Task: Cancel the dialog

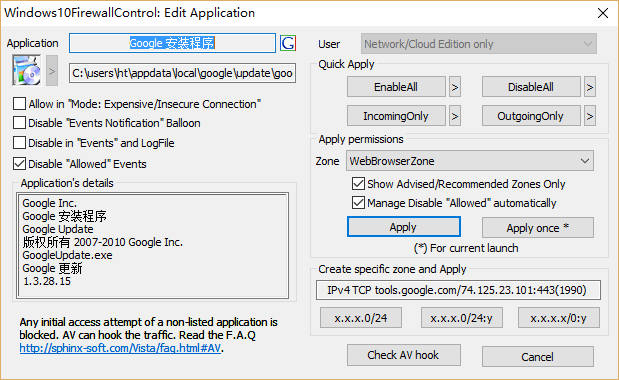Action: coord(538,357)
